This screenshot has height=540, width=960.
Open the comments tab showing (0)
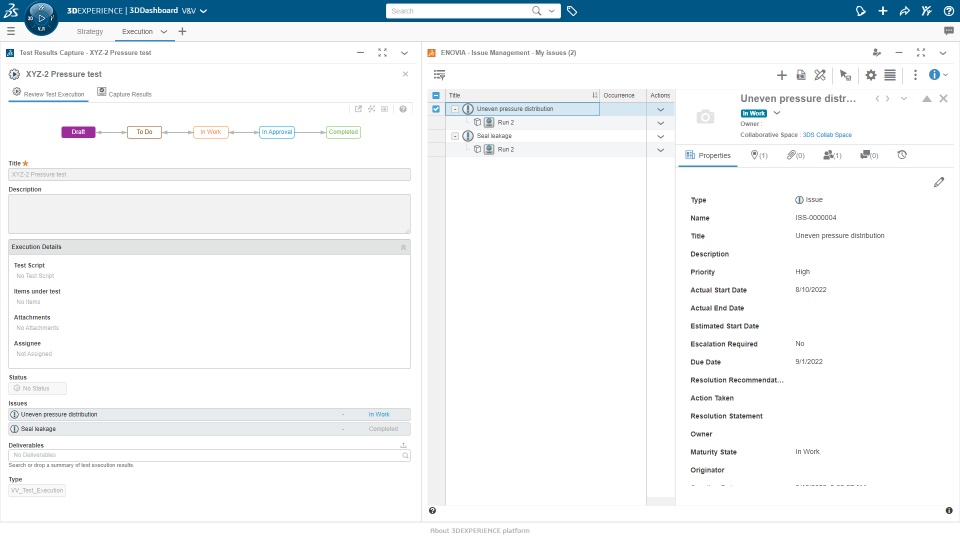pyautogui.click(x=869, y=156)
